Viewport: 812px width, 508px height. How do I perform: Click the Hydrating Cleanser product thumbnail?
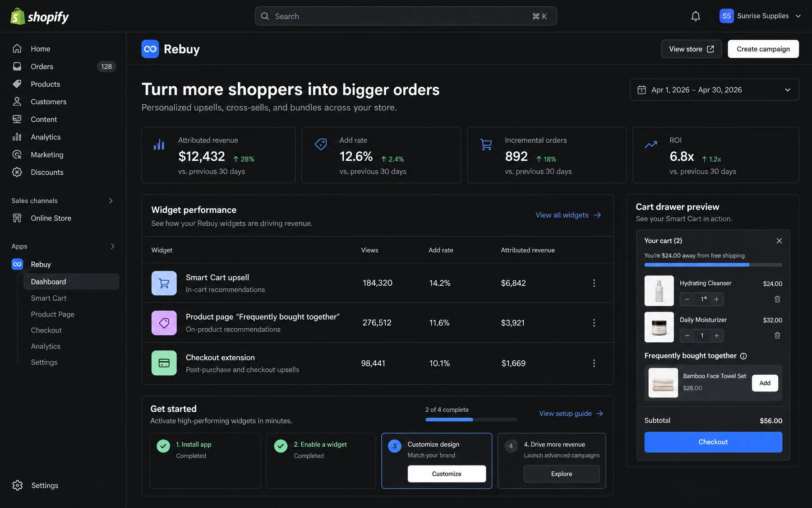(659, 291)
